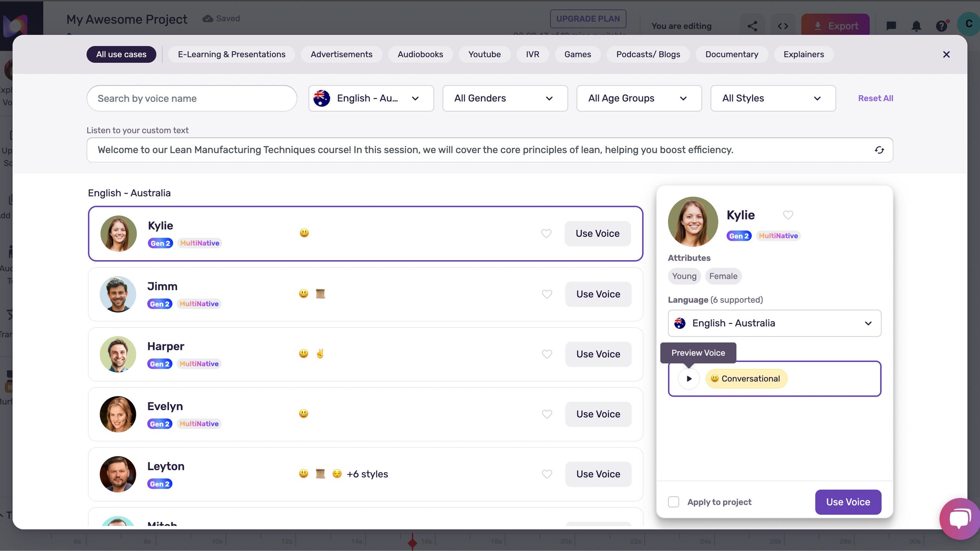Use Voice for Jimm row

point(598,294)
